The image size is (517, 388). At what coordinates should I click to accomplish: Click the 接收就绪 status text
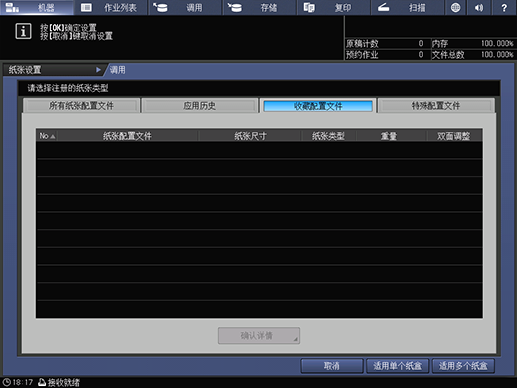click(x=64, y=382)
